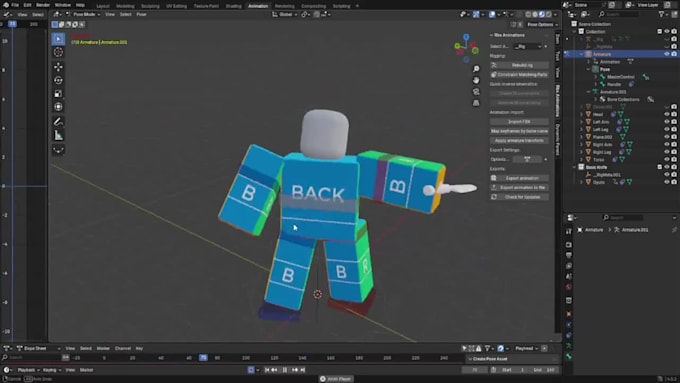This screenshot has height=383, width=680.
Task: Hide the Left Leg object eye icon
Action: point(667,129)
